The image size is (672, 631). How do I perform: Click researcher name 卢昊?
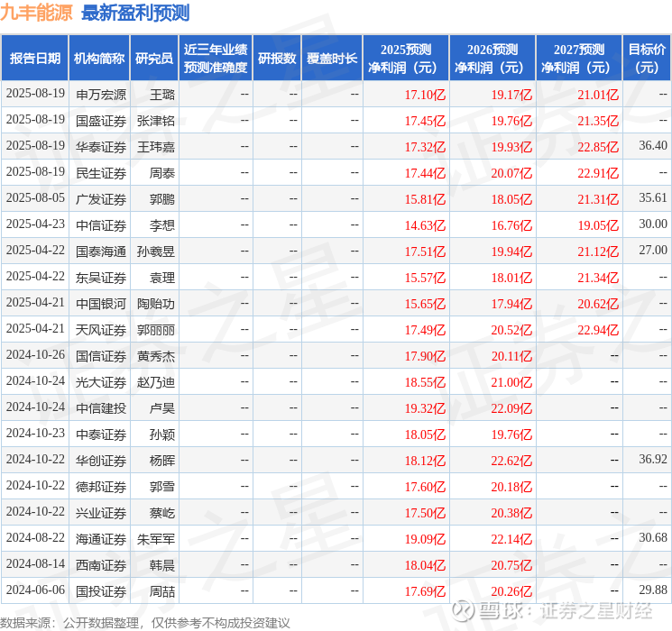click(x=162, y=408)
